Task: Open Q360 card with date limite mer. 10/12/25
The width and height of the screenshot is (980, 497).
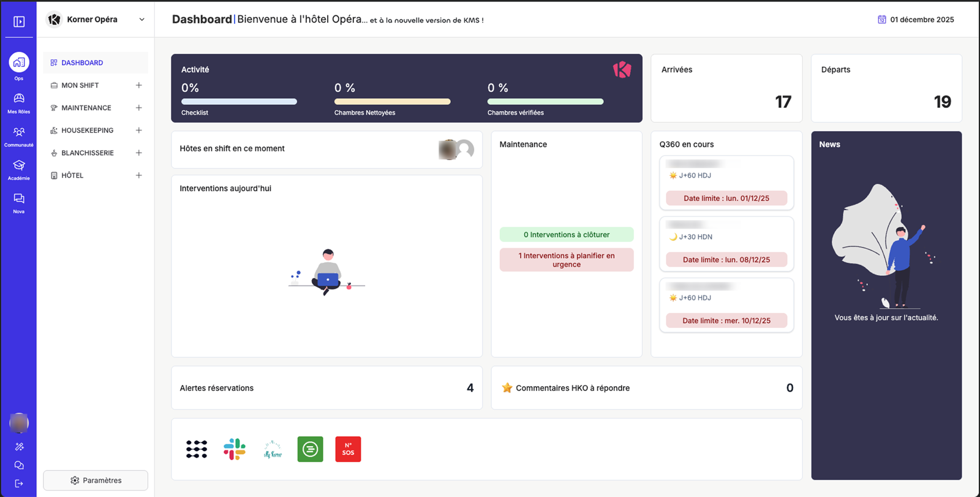Action: point(726,305)
